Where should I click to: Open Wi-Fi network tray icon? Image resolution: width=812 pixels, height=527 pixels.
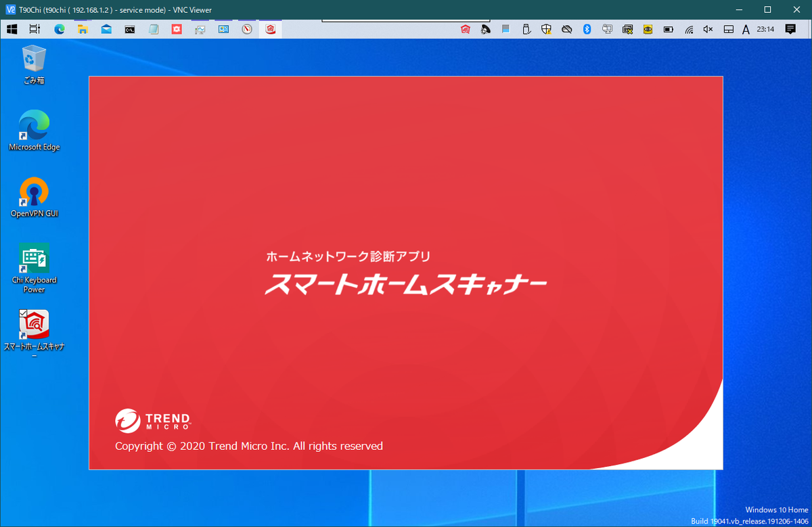689,29
